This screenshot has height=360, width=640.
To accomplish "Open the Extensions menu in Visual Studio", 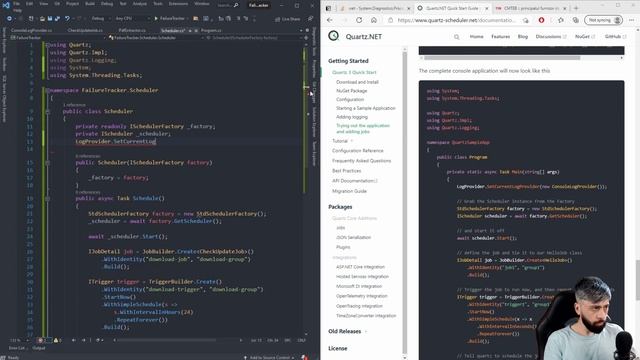I will click(x=178, y=3).
